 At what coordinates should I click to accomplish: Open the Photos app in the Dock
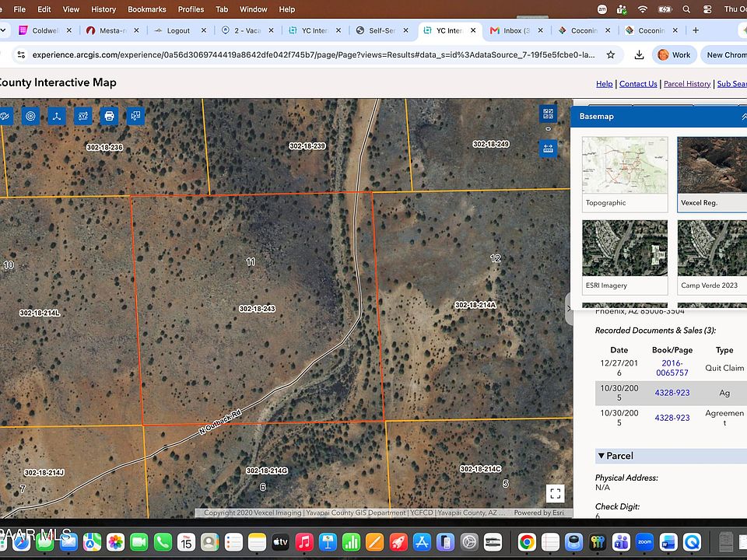tap(115, 542)
